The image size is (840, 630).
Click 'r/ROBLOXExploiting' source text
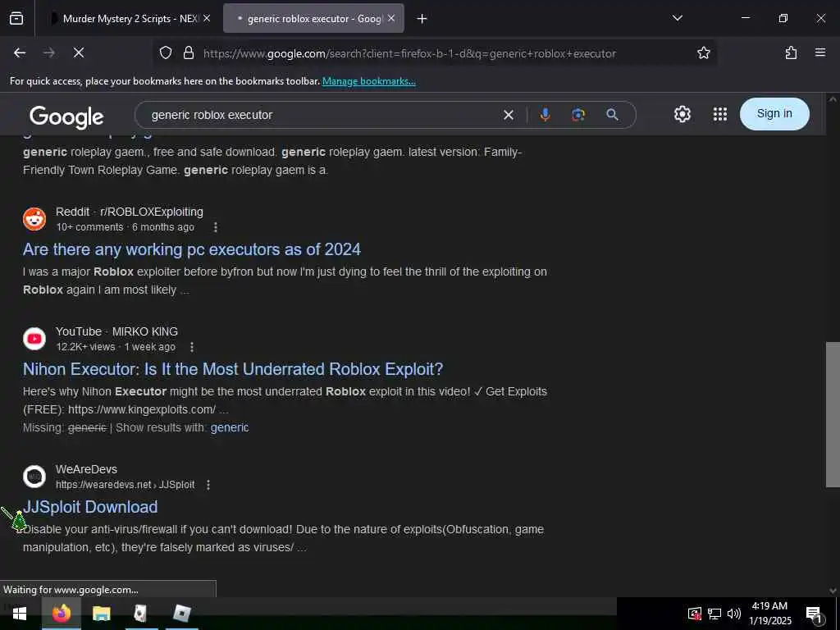point(152,212)
